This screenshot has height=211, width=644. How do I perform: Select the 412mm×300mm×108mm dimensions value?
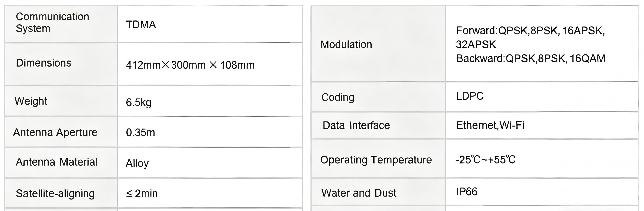[190, 65]
